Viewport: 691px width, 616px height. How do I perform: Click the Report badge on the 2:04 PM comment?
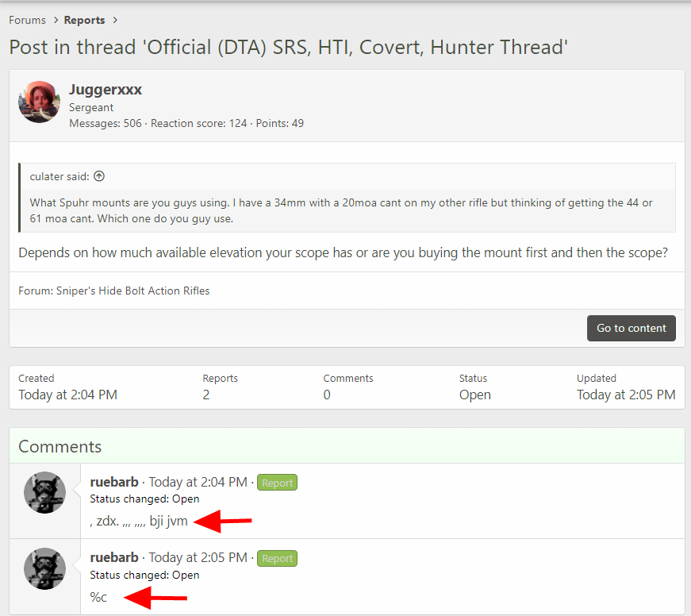277,483
